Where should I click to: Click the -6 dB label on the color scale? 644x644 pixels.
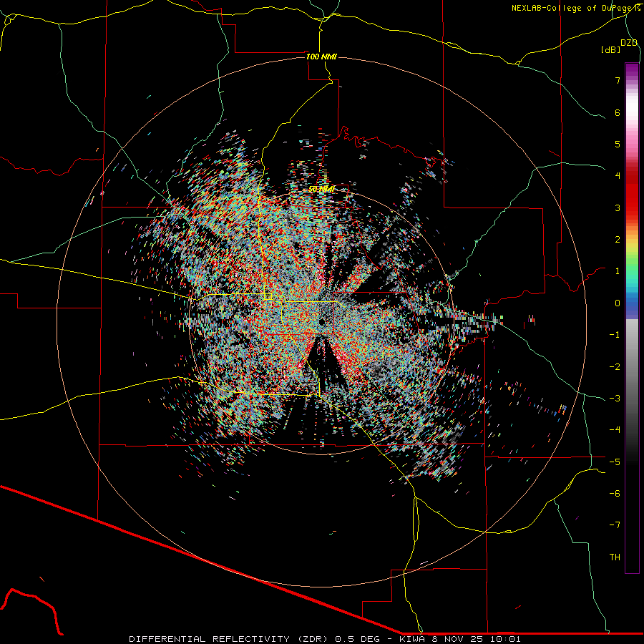click(615, 494)
